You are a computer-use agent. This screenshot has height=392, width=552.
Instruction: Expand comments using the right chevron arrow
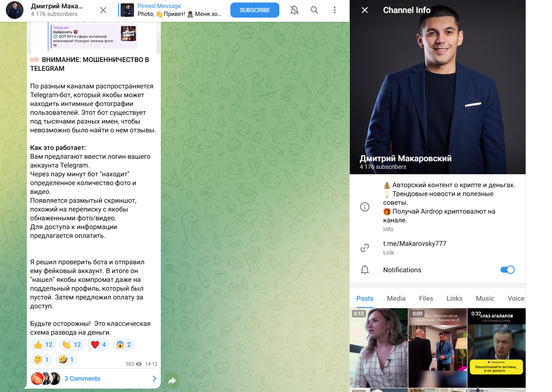(x=154, y=379)
